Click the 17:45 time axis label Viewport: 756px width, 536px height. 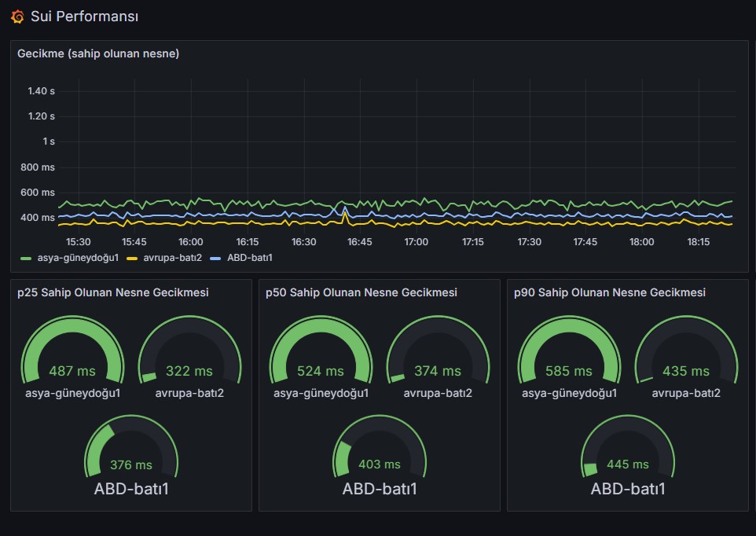tap(585, 242)
